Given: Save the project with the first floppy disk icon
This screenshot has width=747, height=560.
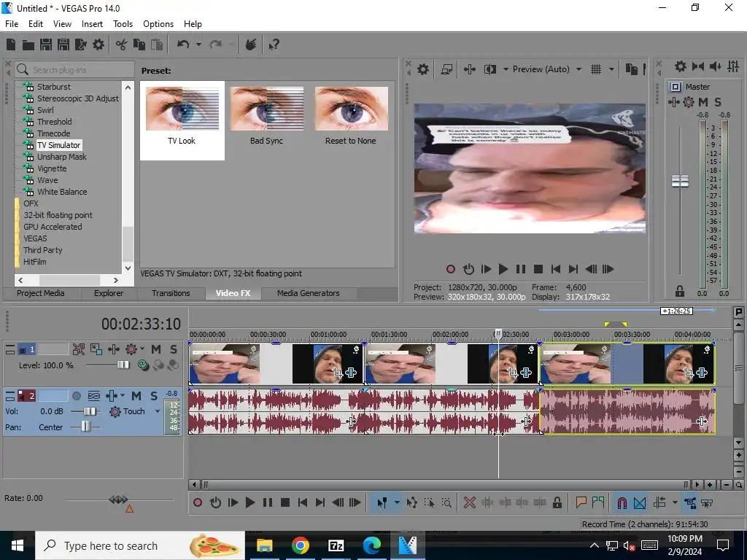Looking at the screenshot, I should [46, 44].
